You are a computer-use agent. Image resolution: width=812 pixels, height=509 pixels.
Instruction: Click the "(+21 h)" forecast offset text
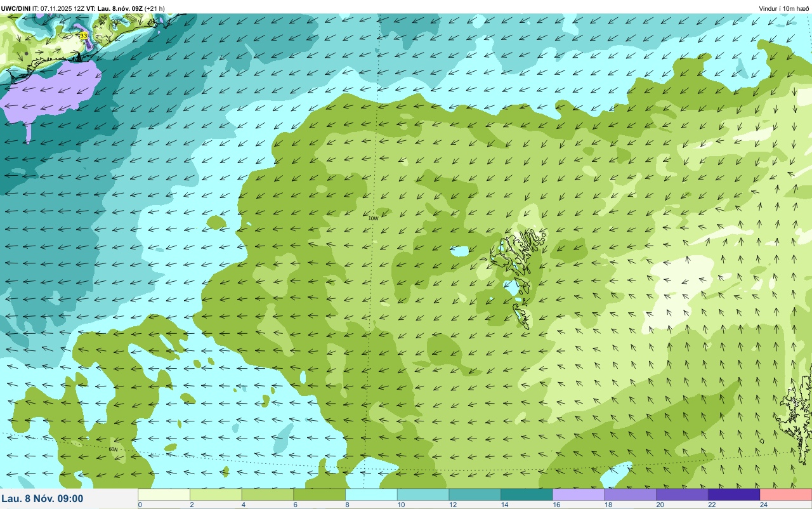pyautogui.click(x=155, y=8)
